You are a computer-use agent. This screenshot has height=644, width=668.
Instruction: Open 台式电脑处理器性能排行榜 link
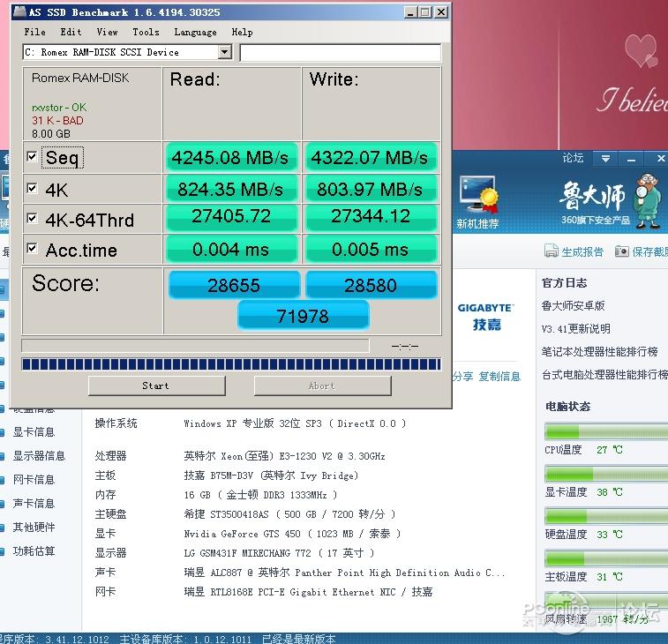click(604, 374)
